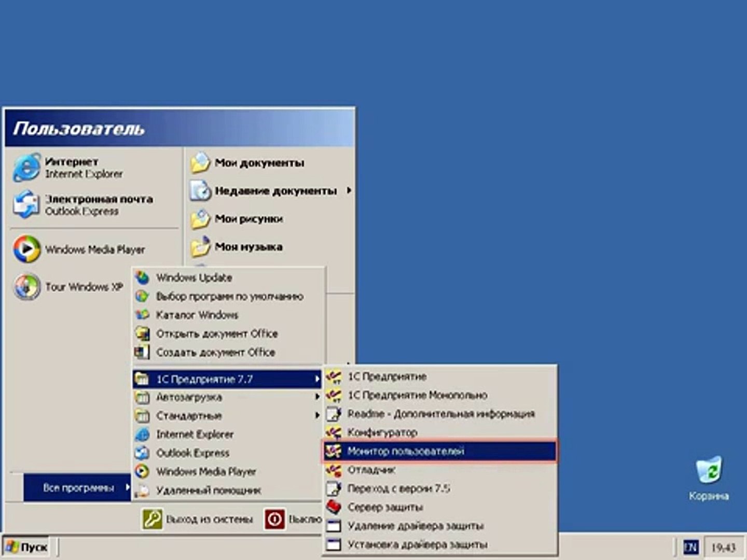This screenshot has height=560, width=747.
Task: Expand the 1С Предприятие 7.7 program group
Action: click(x=228, y=379)
